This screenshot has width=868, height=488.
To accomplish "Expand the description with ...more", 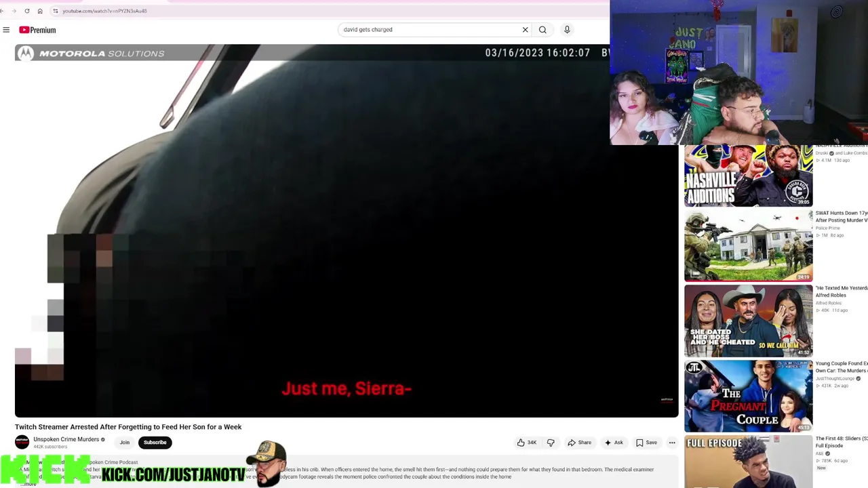I will (x=28, y=484).
